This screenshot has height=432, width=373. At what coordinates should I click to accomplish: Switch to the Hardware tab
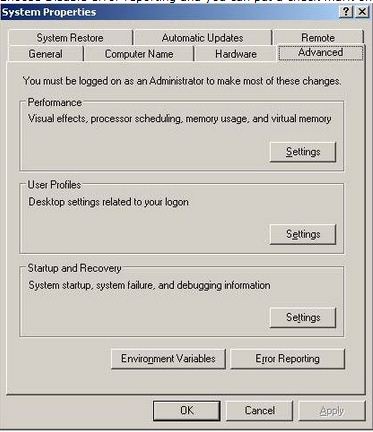[236, 54]
